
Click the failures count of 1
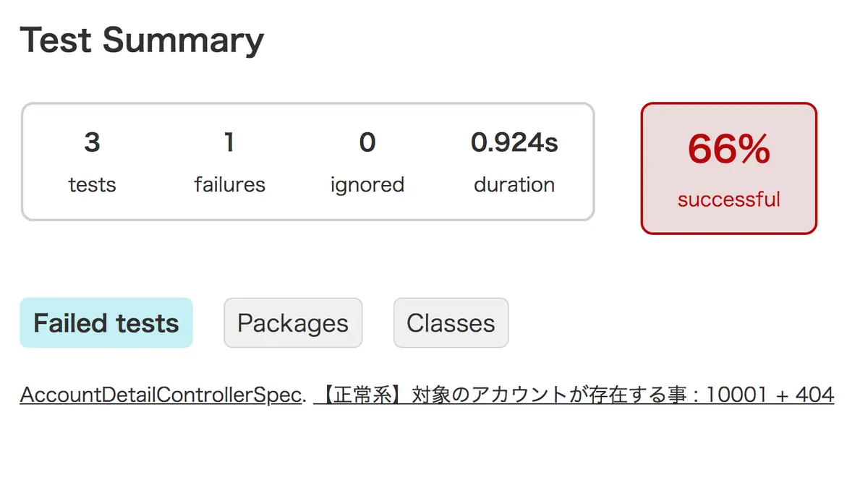coord(229,142)
